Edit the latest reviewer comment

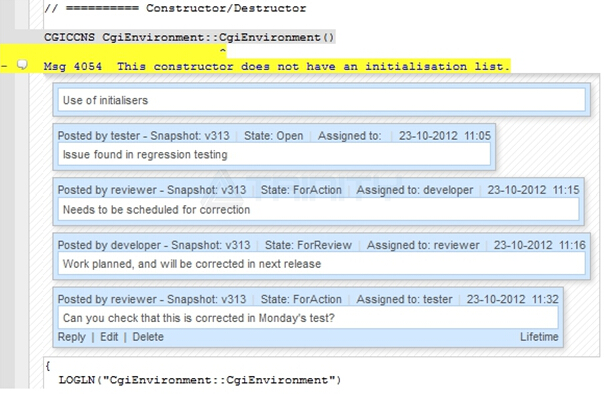click(109, 337)
